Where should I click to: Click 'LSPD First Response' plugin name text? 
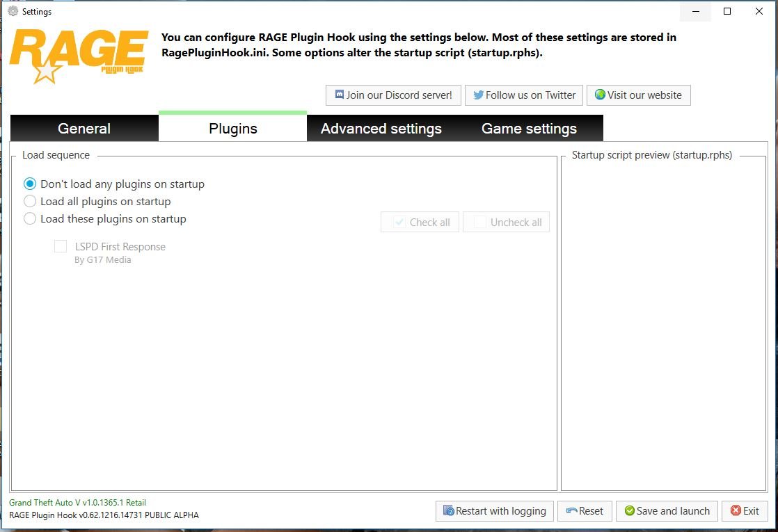[x=120, y=246]
